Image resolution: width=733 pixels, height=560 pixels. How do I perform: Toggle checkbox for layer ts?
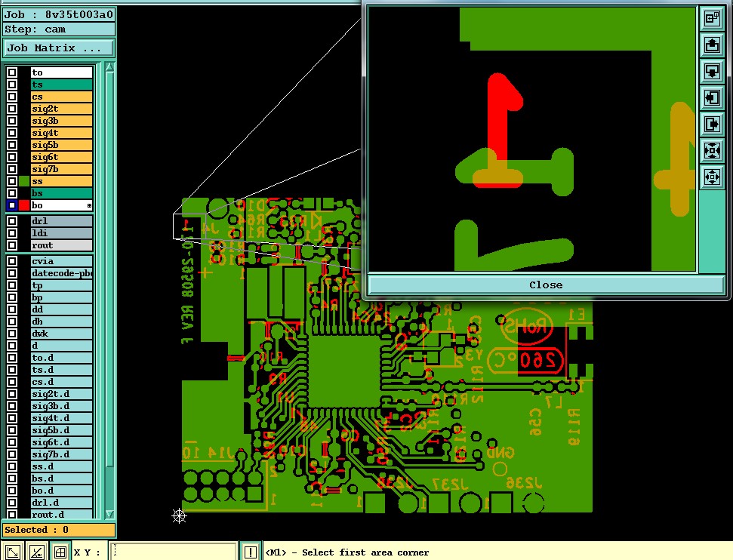point(12,85)
